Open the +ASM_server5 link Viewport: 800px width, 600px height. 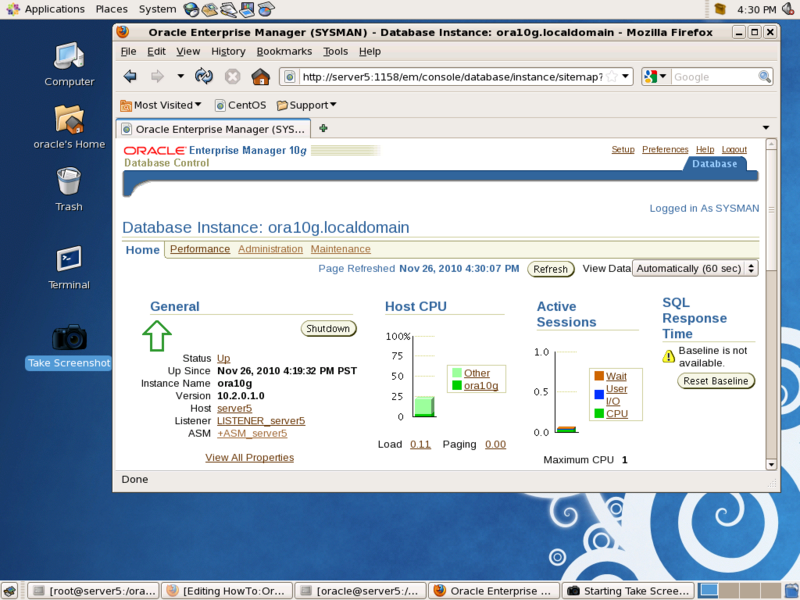click(x=252, y=433)
